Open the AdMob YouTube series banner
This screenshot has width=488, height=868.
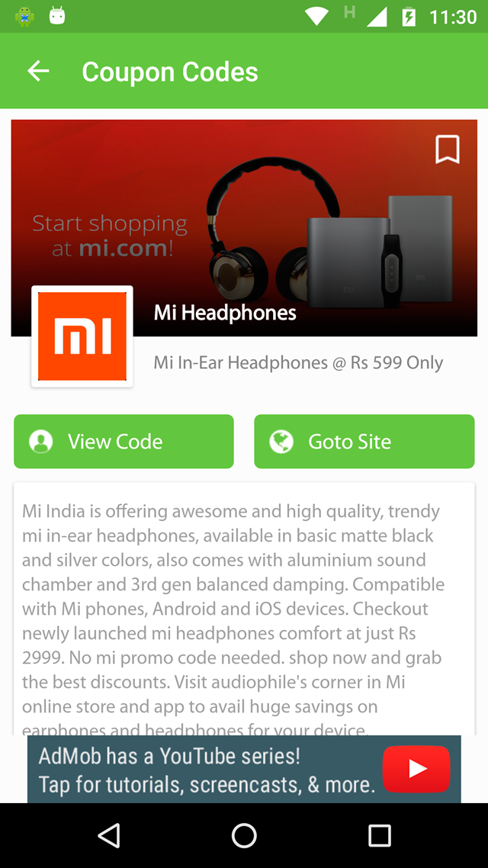(x=244, y=769)
